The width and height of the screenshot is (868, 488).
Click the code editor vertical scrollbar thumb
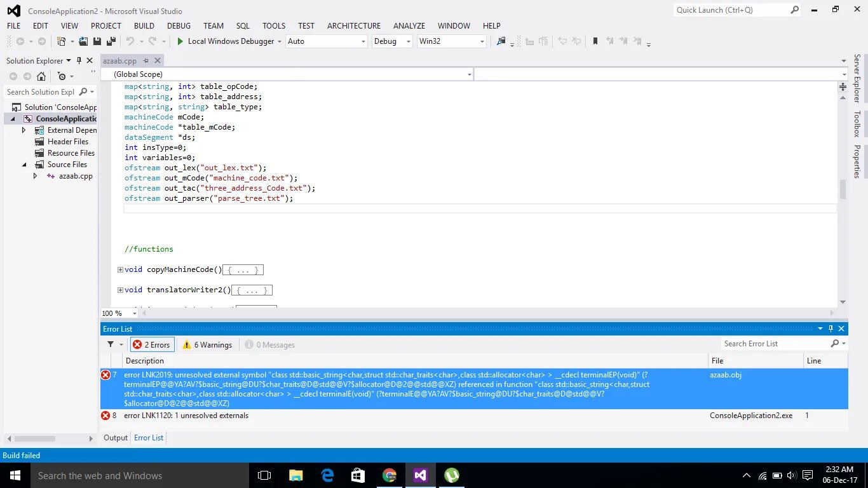coord(843,189)
